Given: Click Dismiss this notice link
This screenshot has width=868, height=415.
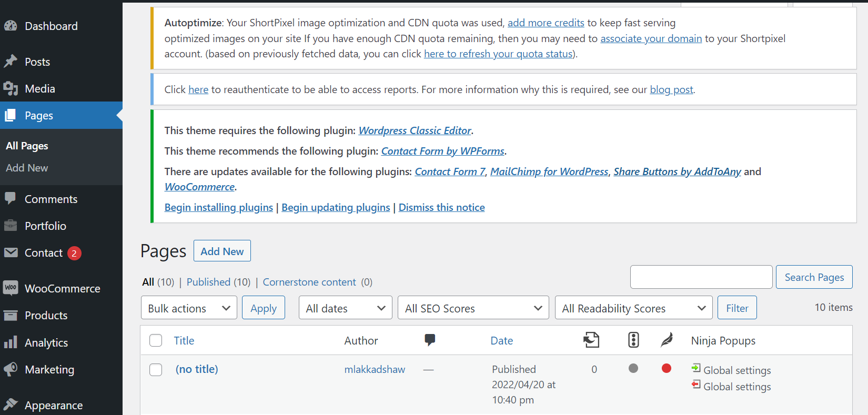Looking at the screenshot, I should tap(441, 207).
